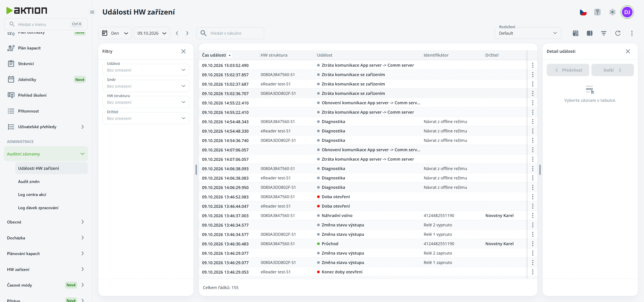The image size is (644, 302).
Task: Click the Další button
Action: coord(612,70)
